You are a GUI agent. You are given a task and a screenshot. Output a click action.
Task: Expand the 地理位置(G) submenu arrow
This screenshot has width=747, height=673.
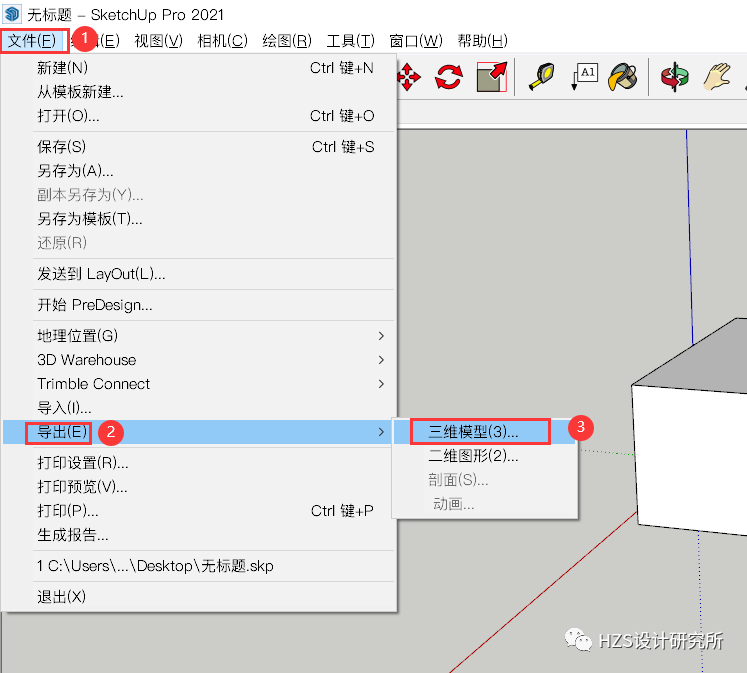click(x=381, y=336)
